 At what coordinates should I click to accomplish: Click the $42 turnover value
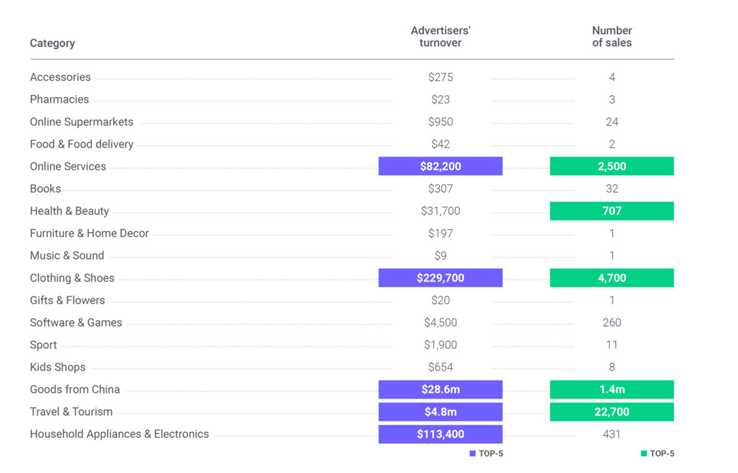point(441,144)
